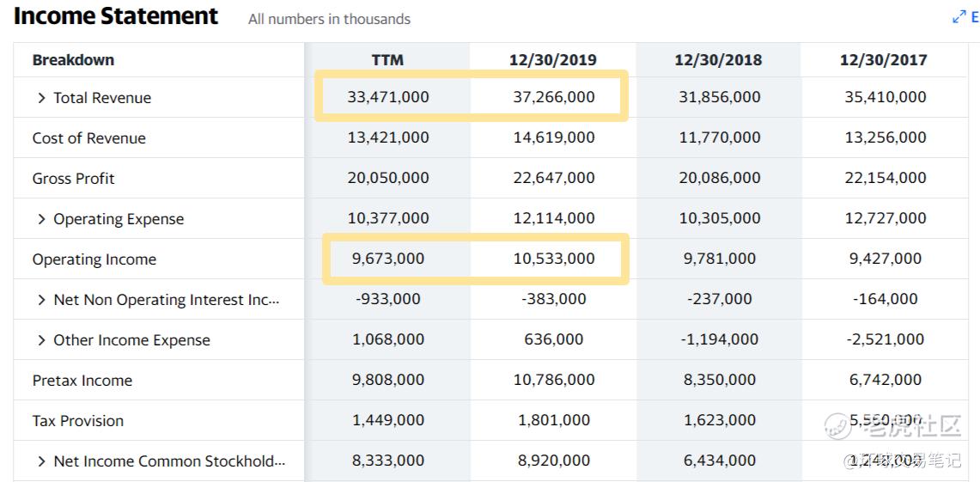Expand Net Income Common Stockholders chevron
Viewport: 980px width, 482px height.
pos(41,461)
